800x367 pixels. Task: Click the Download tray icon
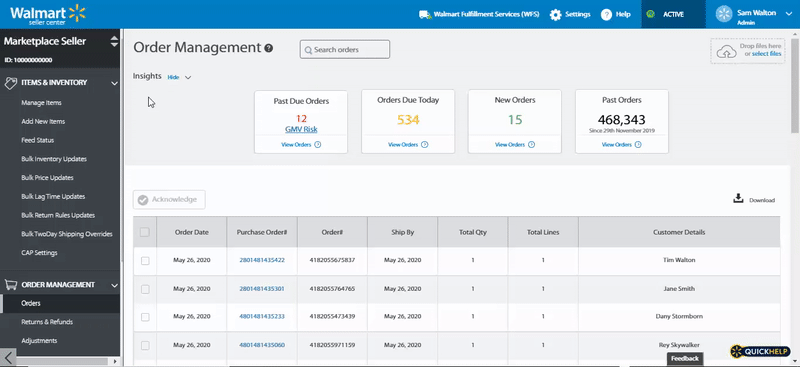(x=738, y=199)
